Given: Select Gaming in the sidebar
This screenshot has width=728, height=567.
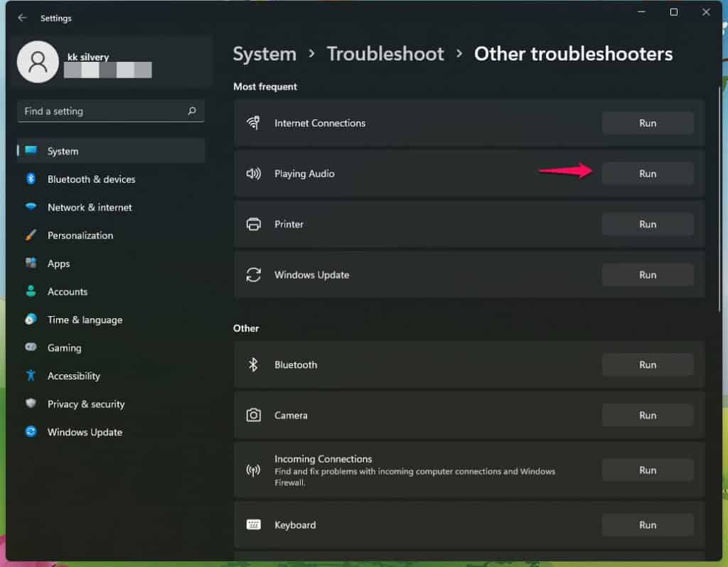Looking at the screenshot, I should coord(111,347).
